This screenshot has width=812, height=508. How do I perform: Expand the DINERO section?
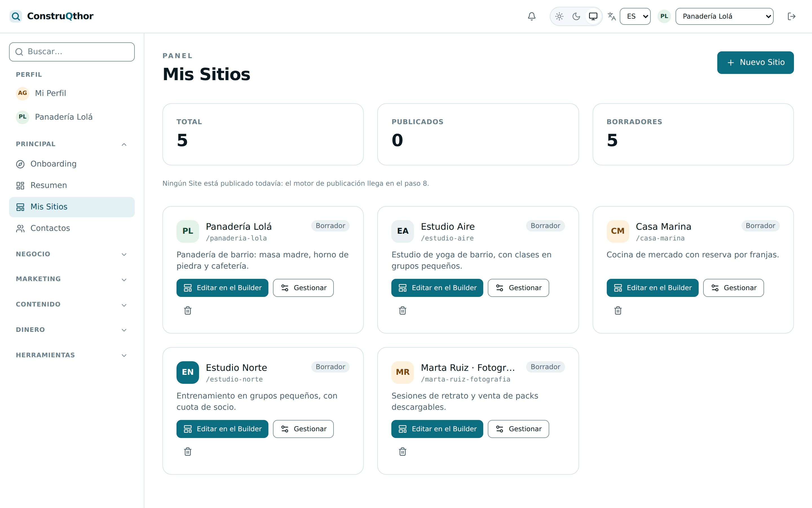click(x=72, y=330)
